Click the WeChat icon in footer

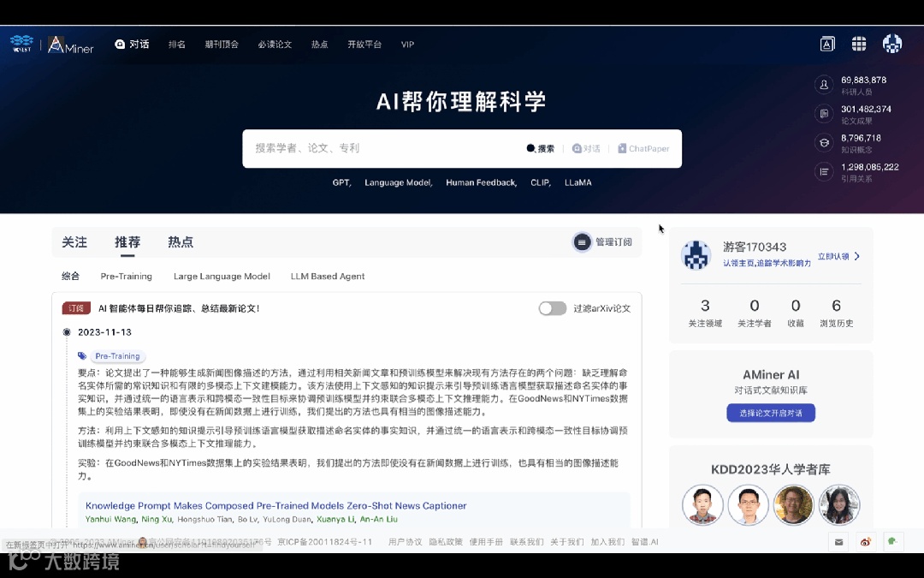click(892, 542)
